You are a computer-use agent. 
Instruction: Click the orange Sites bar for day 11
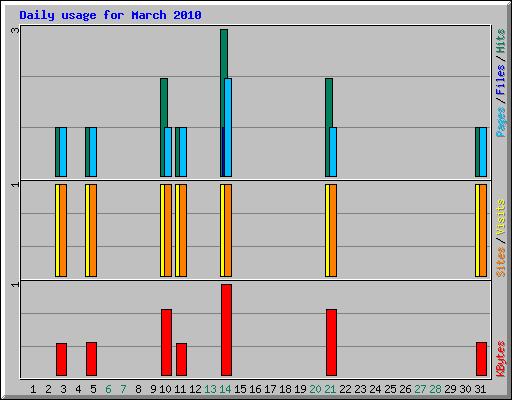coord(183,230)
